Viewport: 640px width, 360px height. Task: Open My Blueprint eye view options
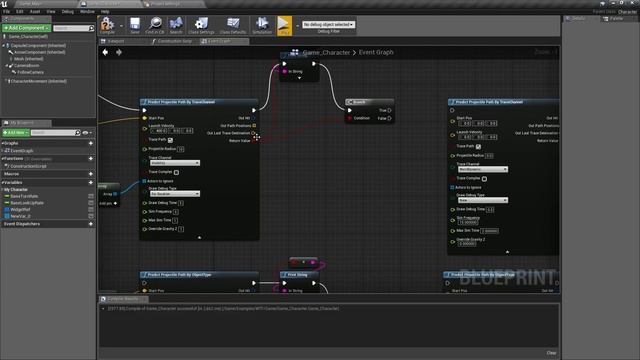tap(87, 133)
